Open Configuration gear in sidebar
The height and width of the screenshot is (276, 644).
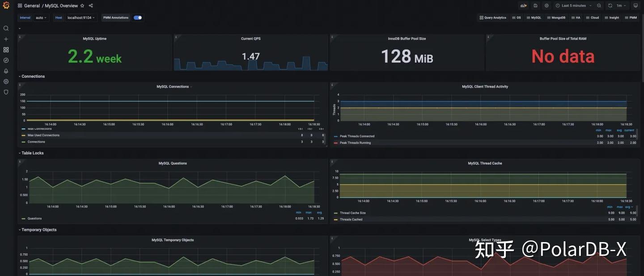(x=6, y=82)
